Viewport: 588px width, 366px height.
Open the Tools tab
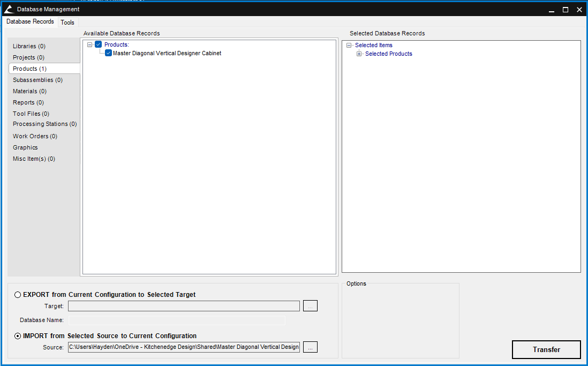tap(67, 23)
